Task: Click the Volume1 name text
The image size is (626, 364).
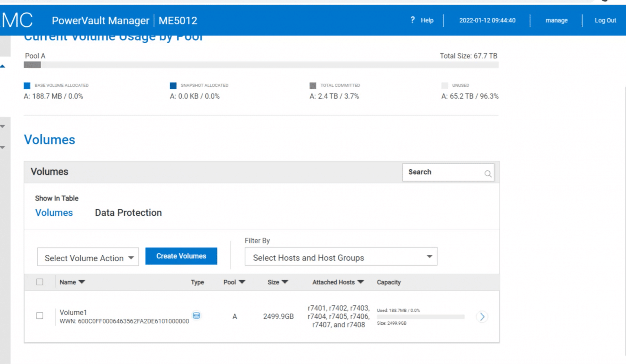Action: click(73, 313)
